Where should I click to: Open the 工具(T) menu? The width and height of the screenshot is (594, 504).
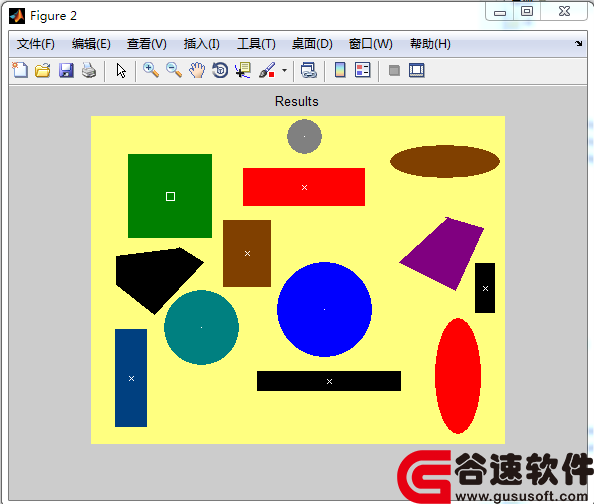click(x=256, y=44)
